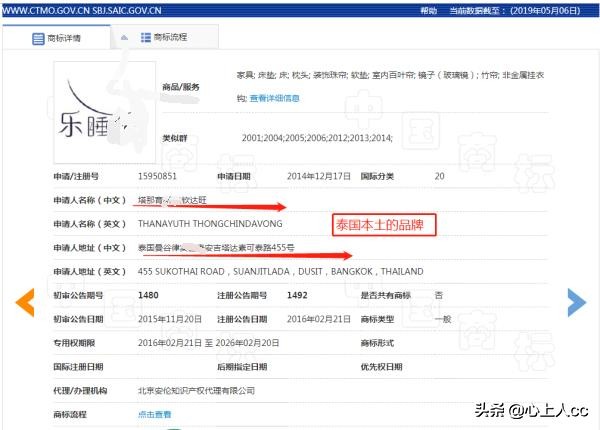Image resolution: width=600 pixels, height=430 pixels.
Task: Click the 商标详情 list icon
Action: coord(38,38)
